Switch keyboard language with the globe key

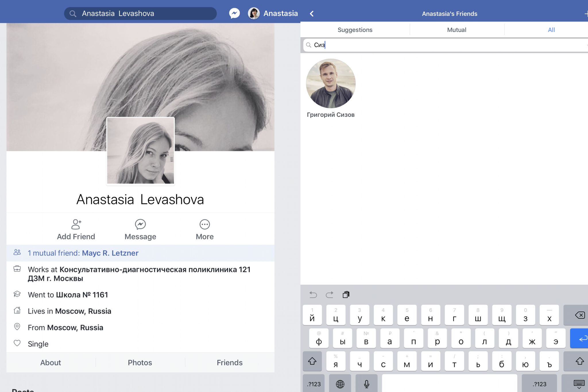[x=340, y=384]
